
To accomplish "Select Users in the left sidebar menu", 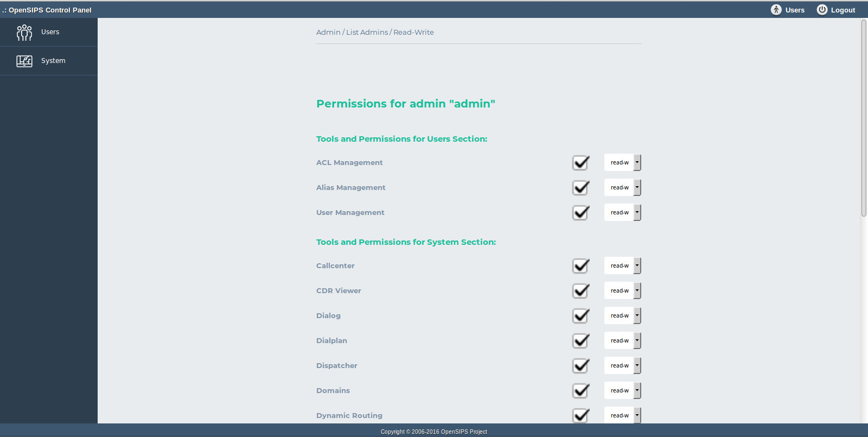I will [49, 32].
